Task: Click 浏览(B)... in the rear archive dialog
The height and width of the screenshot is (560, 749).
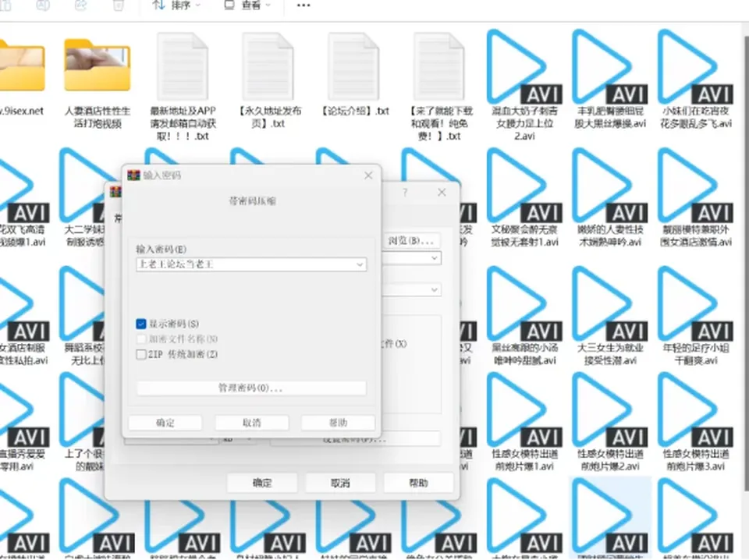Action: point(412,241)
